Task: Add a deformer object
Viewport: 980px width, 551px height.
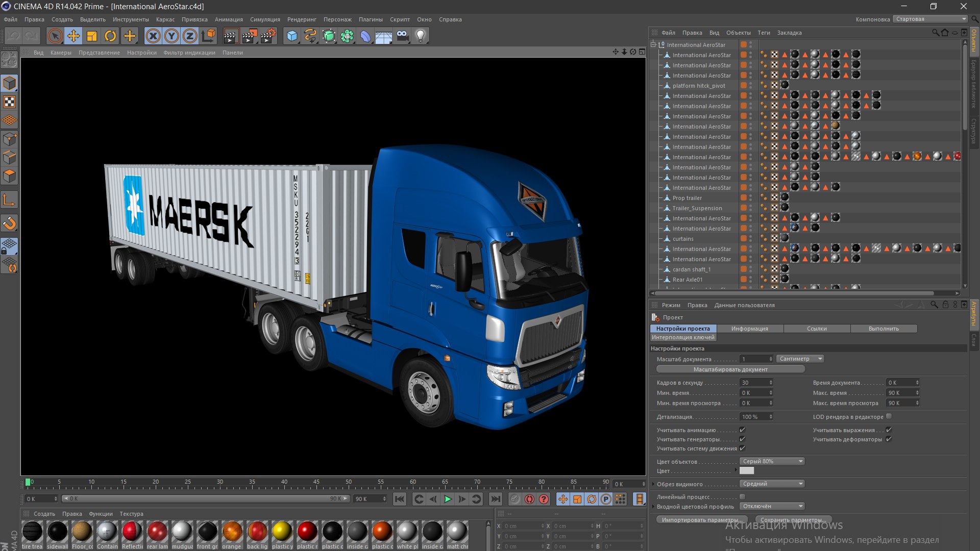Action: tap(365, 36)
